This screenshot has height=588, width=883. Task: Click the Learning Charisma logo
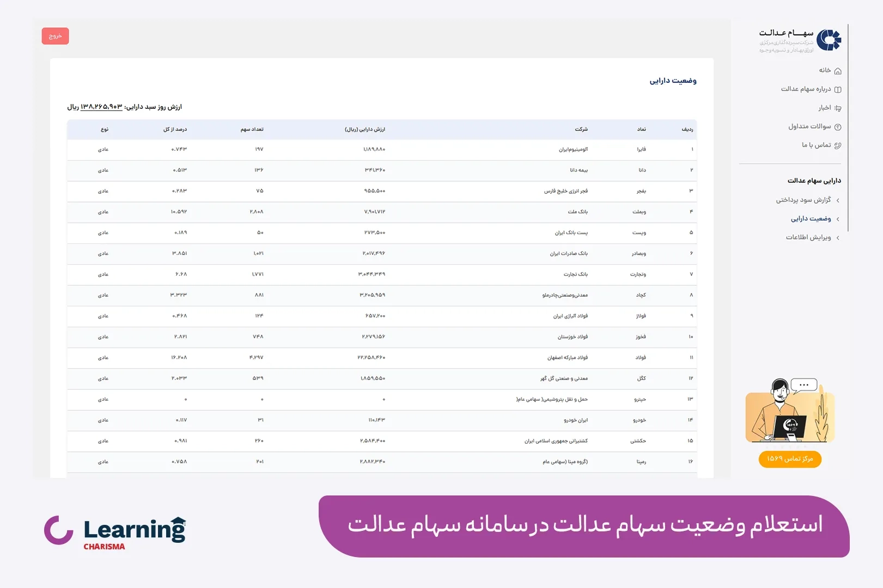tap(115, 532)
